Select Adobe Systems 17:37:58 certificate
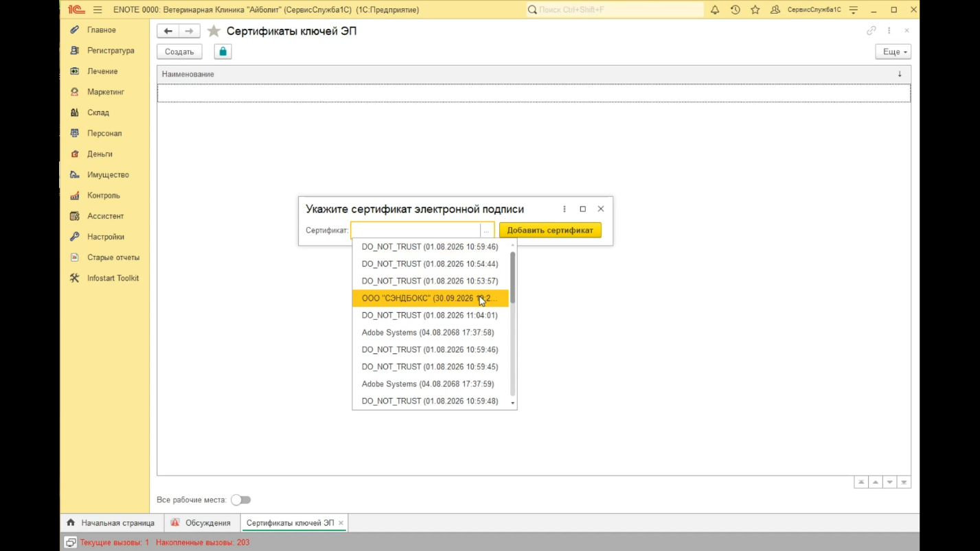The height and width of the screenshot is (551, 980). (x=427, y=332)
